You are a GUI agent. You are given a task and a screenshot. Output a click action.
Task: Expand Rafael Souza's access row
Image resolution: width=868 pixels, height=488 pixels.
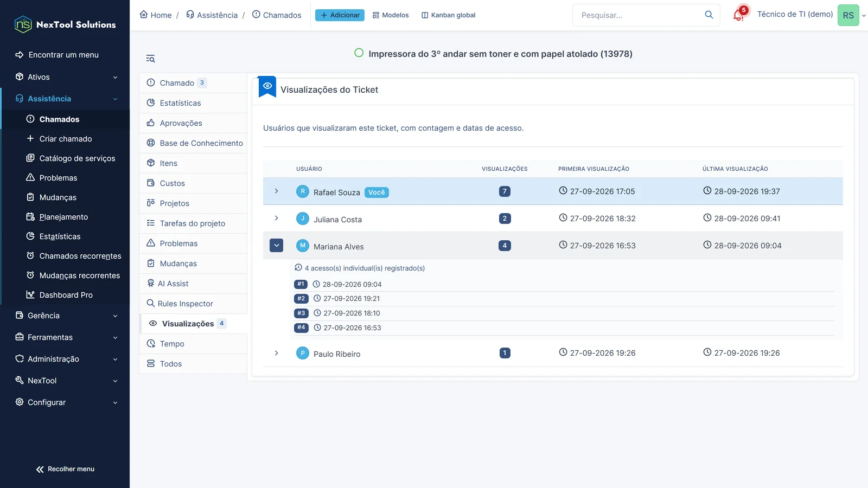(x=276, y=191)
